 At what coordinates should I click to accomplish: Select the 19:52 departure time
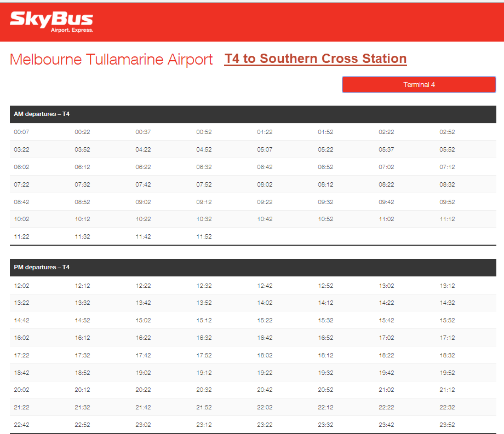(447, 373)
